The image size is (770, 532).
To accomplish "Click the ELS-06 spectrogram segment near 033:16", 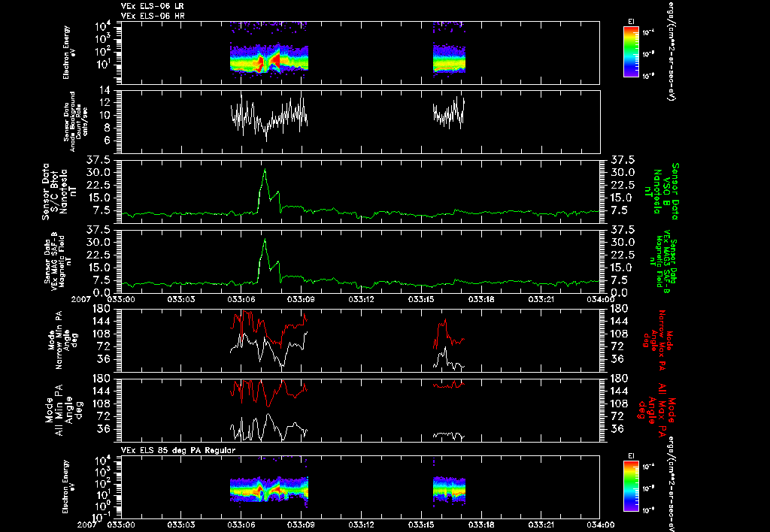I will [x=449, y=59].
